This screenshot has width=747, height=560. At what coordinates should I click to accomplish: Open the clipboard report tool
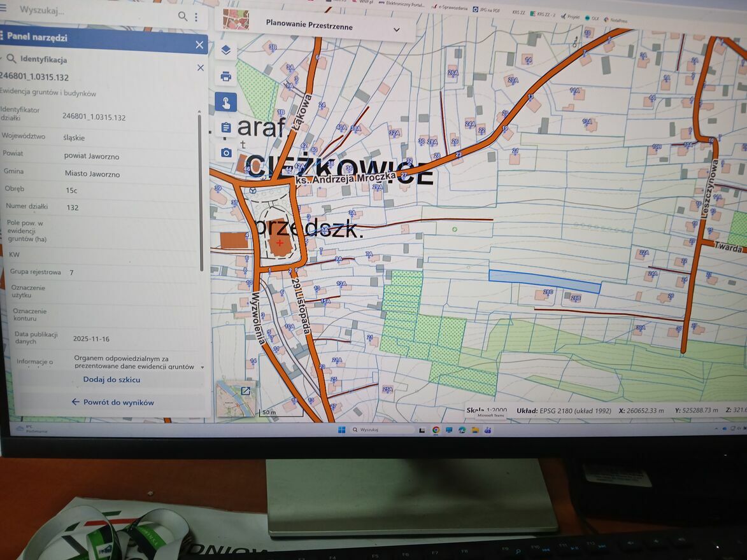225,127
